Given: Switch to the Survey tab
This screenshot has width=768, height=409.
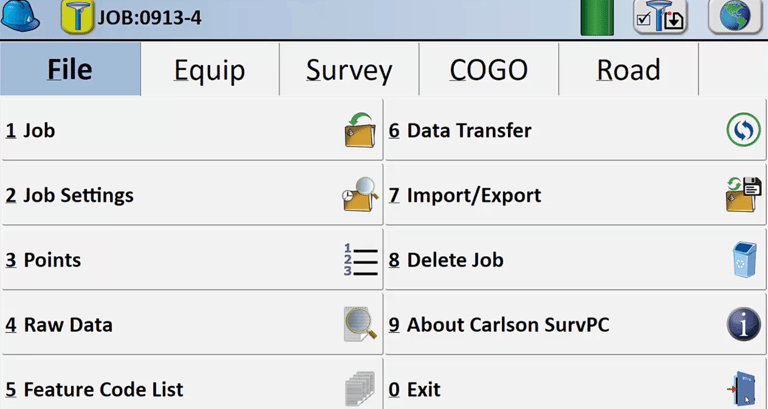Looking at the screenshot, I should click(x=349, y=70).
